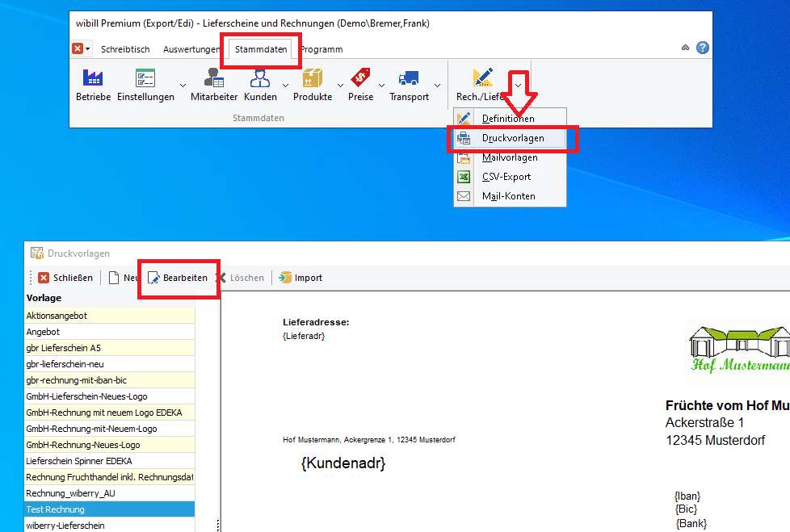The image size is (790, 532).
Task: Select the wiberry-Lieferschein template
Action: [x=110, y=525]
